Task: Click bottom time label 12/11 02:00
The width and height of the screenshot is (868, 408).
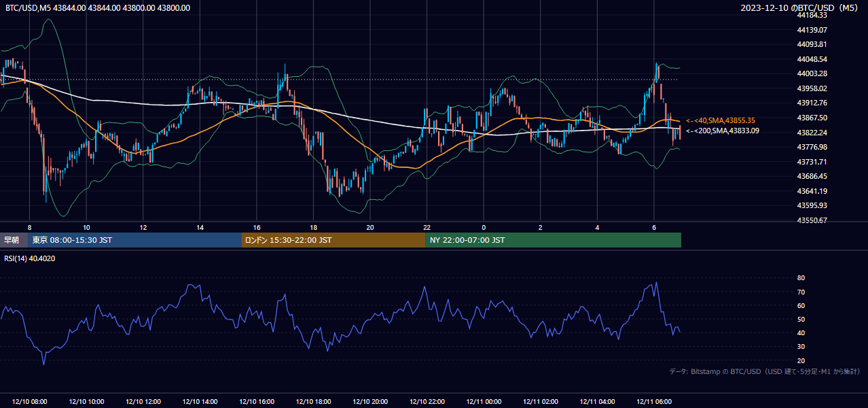Action: 541,402
